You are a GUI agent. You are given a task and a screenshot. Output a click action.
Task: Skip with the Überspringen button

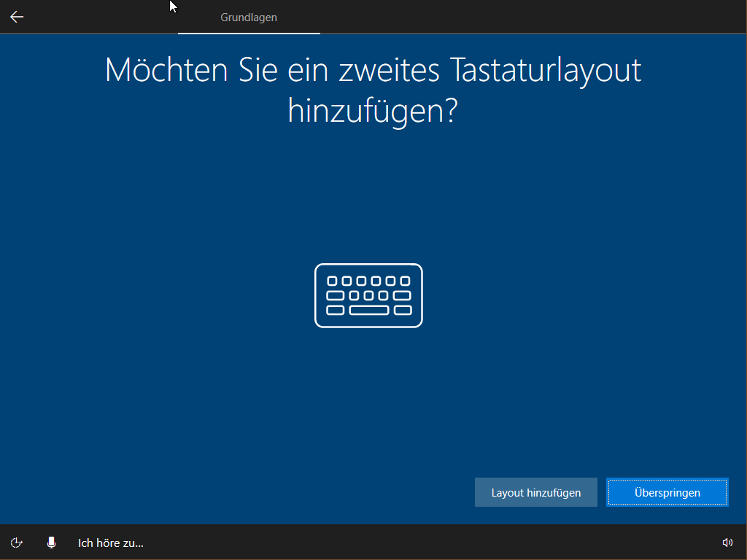[667, 492]
